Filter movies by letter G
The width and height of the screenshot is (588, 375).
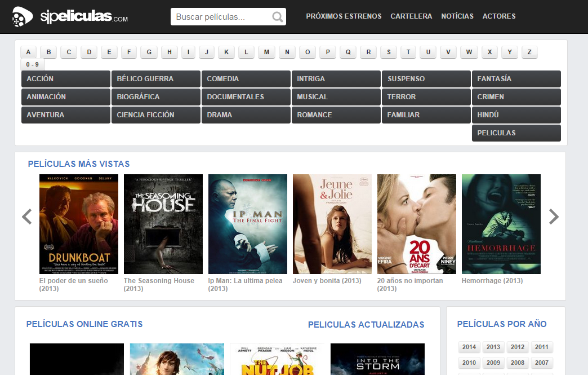pos(149,52)
